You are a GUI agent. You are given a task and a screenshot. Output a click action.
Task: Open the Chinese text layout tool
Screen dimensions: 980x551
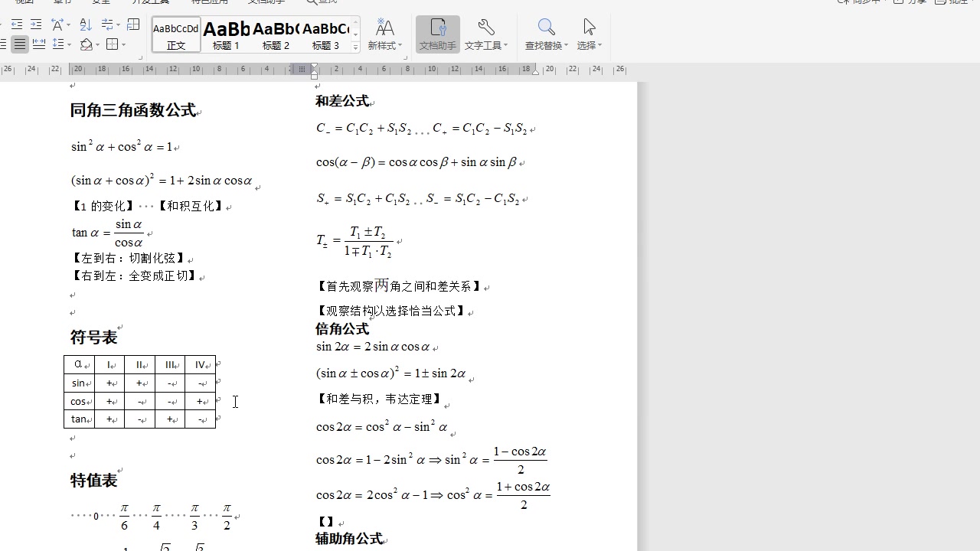pos(57,25)
